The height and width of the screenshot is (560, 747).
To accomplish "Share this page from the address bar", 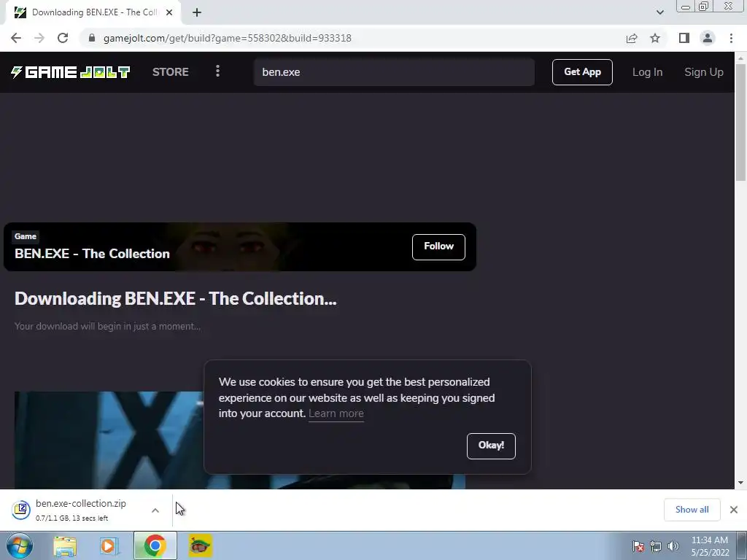I will click(x=632, y=38).
